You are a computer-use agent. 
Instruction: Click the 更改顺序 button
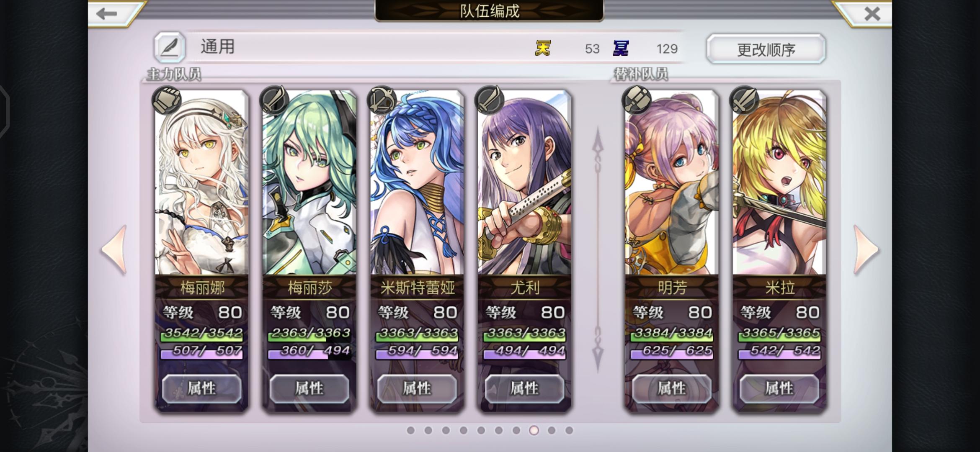pos(766,49)
